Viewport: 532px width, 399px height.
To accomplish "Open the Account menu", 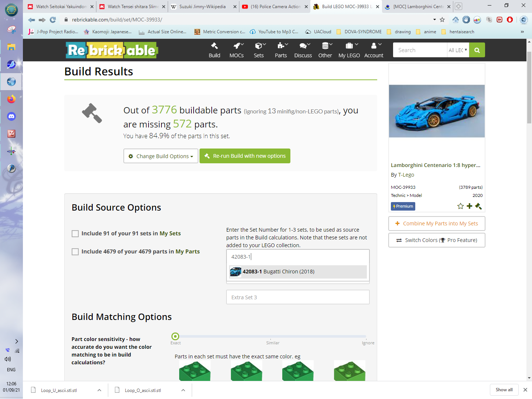I will pos(374,50).
